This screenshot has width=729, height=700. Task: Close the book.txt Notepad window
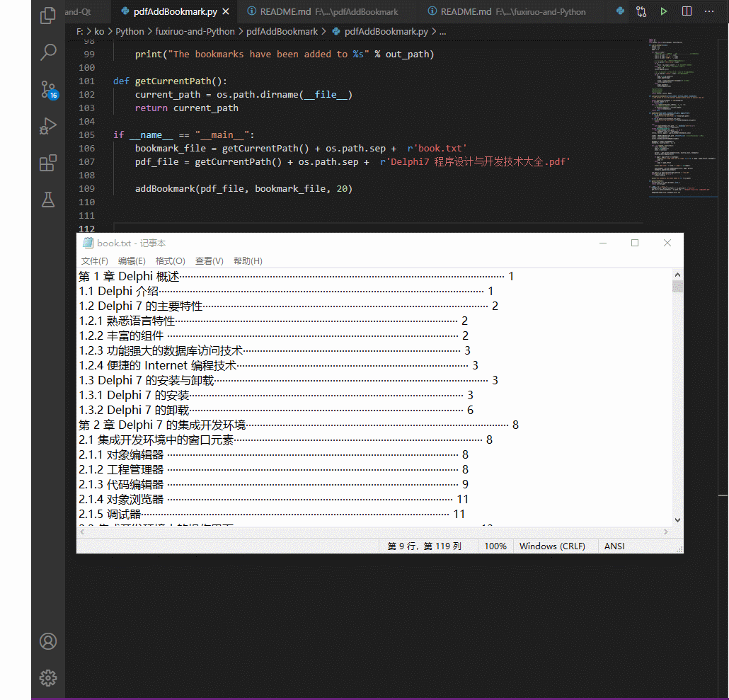coord(667,243)
